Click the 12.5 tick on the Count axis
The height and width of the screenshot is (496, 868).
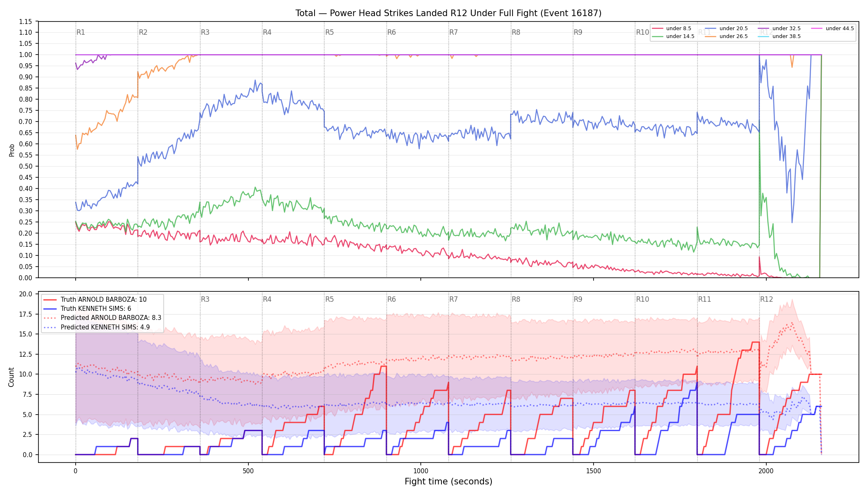click(x=25, y=355)
